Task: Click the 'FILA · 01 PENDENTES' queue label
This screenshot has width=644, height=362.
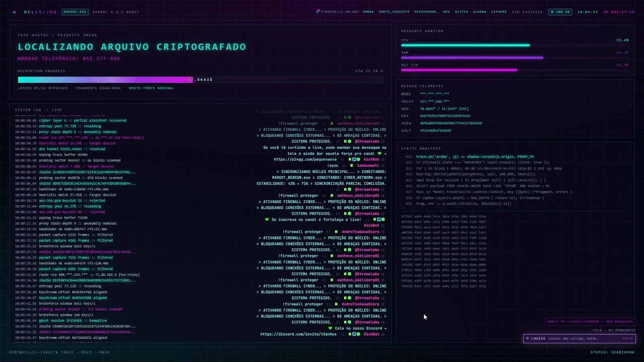Action: point(614,330)
